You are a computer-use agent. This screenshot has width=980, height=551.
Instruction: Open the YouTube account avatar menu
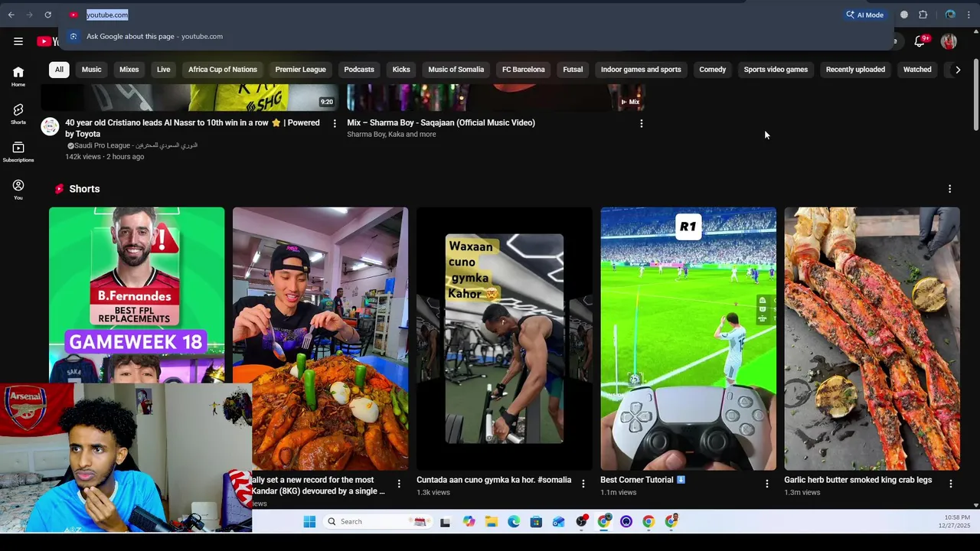pos(949,41)
